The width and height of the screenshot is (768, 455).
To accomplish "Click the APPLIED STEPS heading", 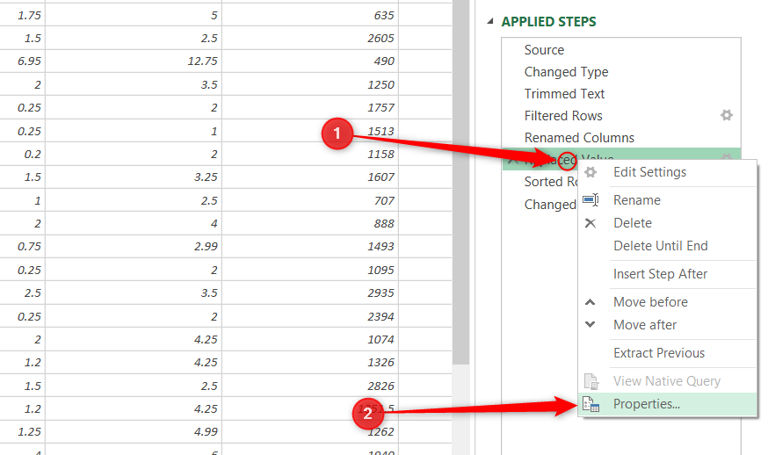I will pyautogui.click(x=549, y=22).
